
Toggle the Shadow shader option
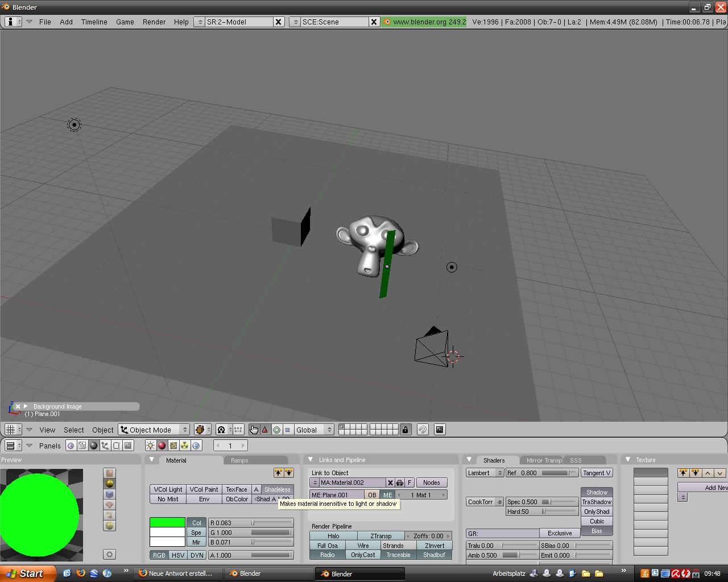[597, 492]
